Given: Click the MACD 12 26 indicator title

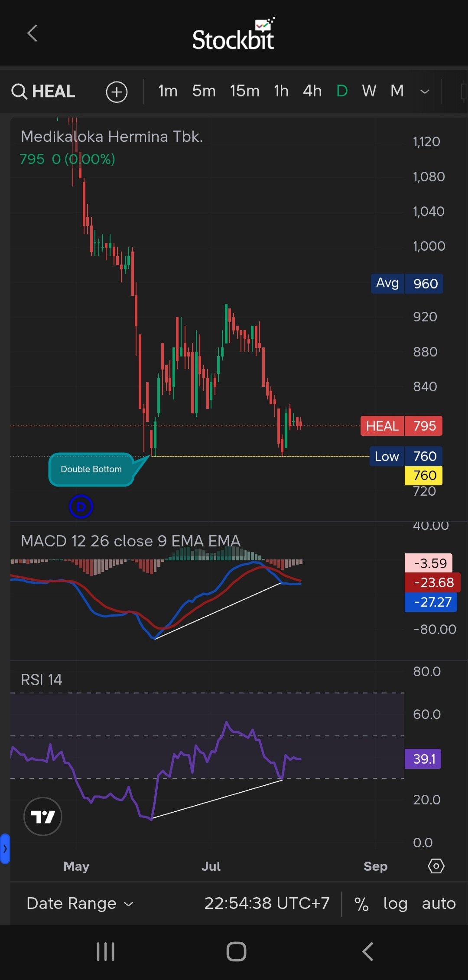Looking at the screenshot, I should [x=130, y=541].
